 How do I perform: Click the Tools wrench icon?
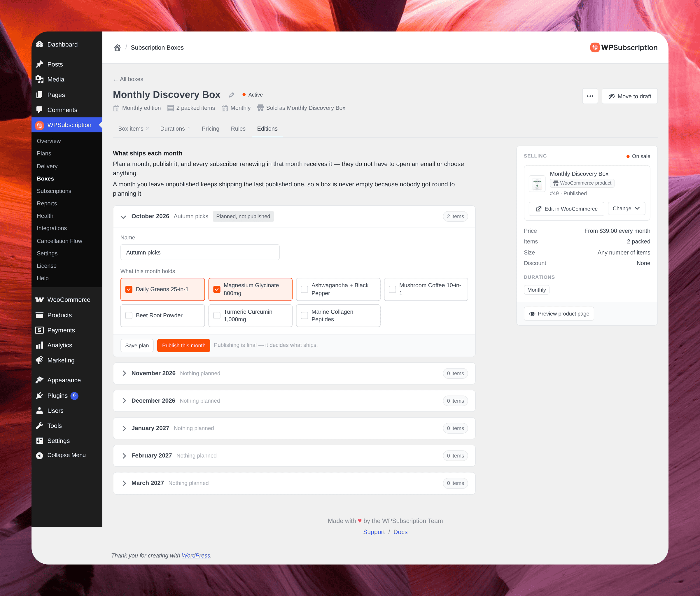click(x=40, y=425)
